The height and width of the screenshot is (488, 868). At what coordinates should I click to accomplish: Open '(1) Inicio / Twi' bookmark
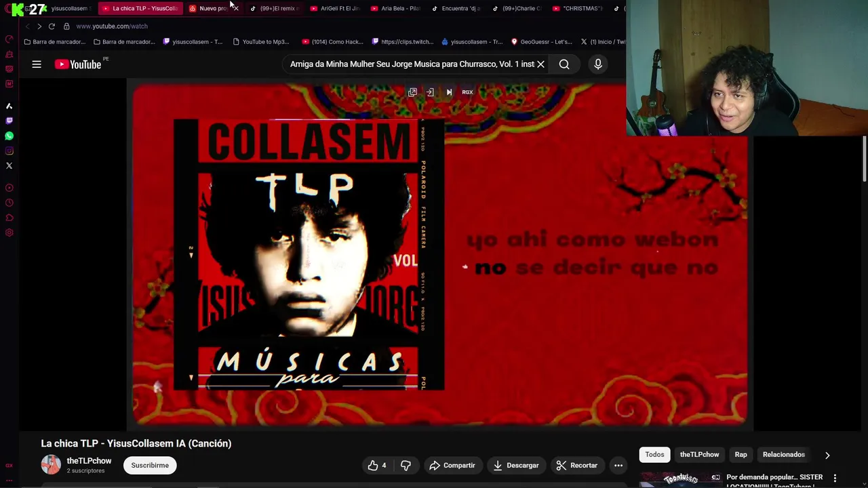603,42
